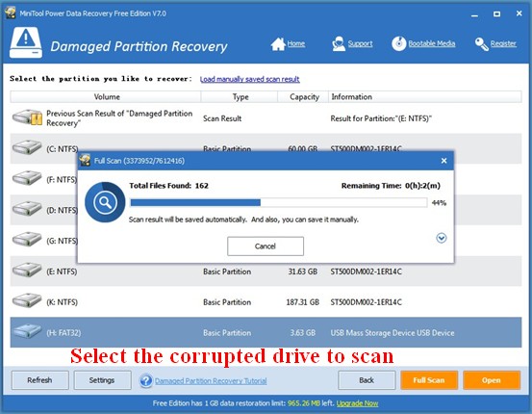Click the Refresh button
The height and width of the screenshot is (414, 532).
coord(40,380)
